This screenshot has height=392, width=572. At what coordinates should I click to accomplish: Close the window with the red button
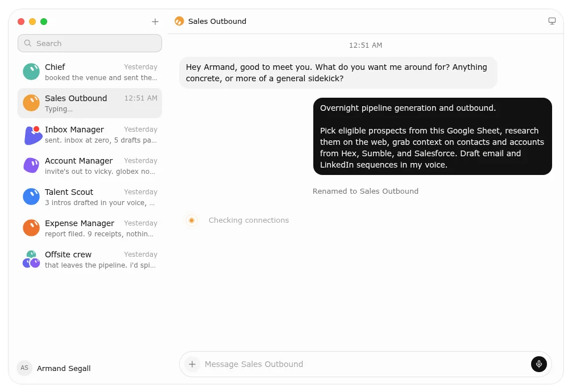point(21,22)
